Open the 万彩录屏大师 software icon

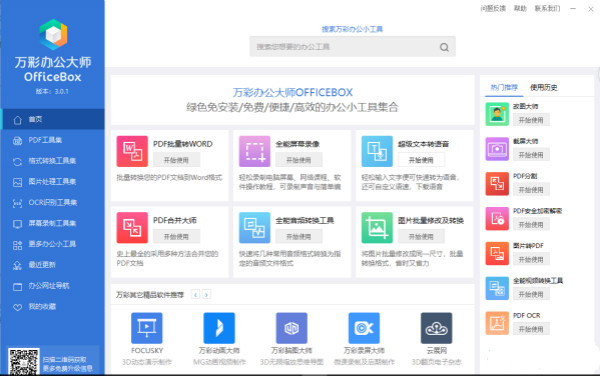[364, 328]
